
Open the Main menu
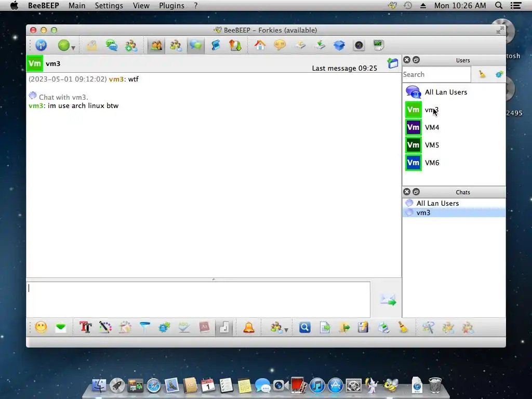(77, 5)
